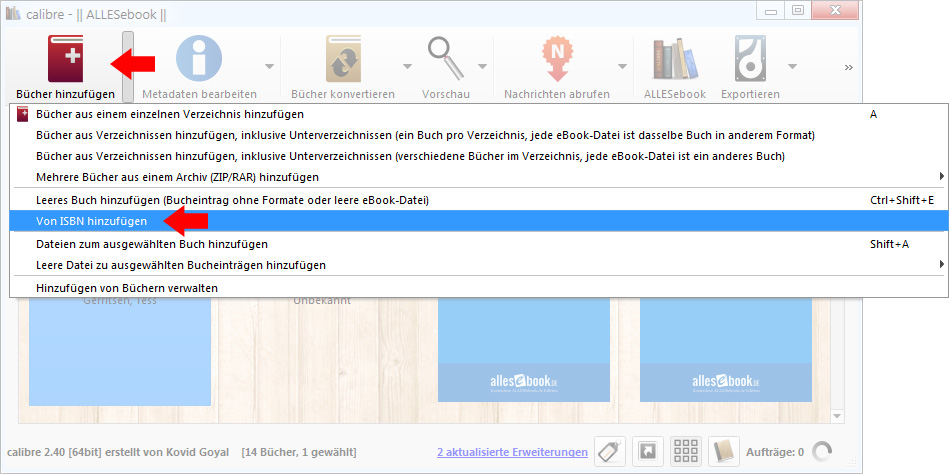
Task: Show more toolbar items via the chevron
Action: point(849,67)
